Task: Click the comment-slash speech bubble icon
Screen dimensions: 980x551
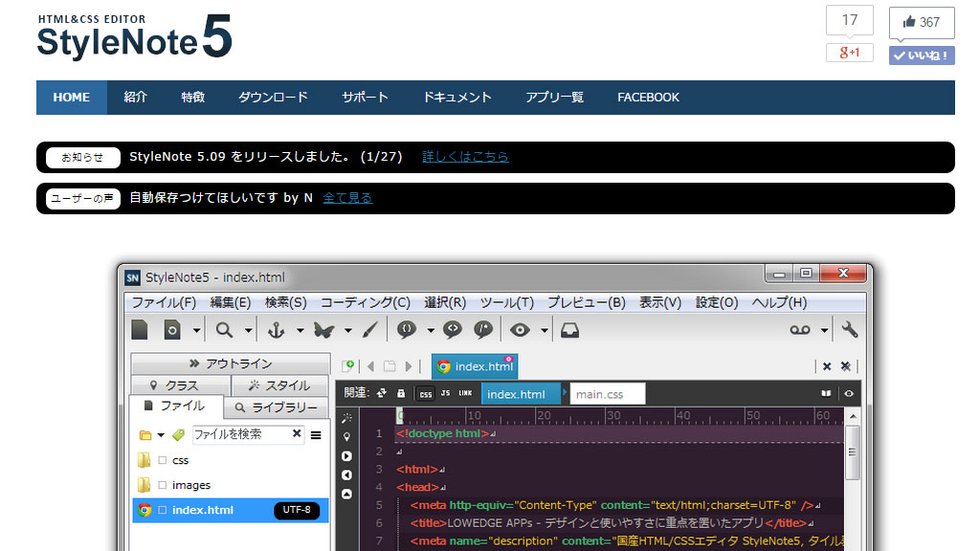Action: click(x=483, y=329)
